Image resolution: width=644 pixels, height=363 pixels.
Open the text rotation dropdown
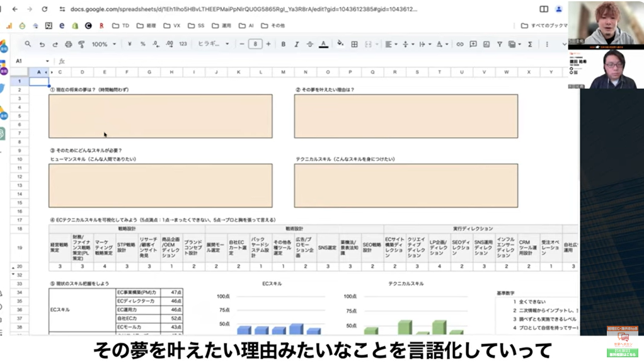442,44
